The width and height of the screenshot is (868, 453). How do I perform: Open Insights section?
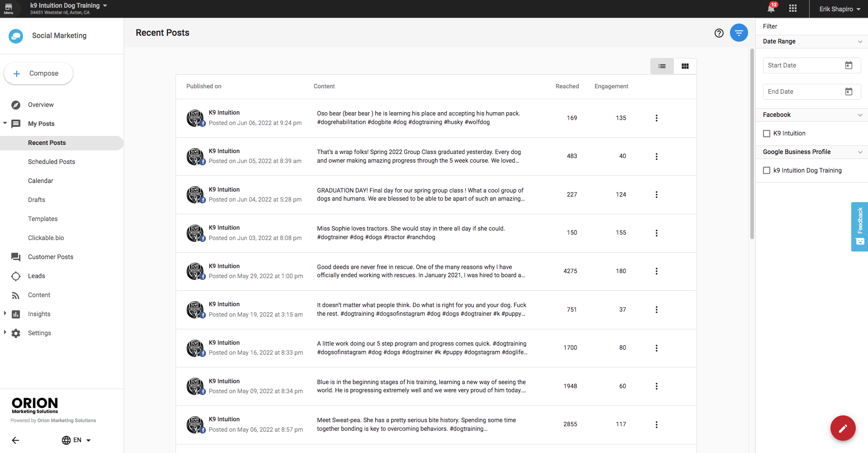39,314
